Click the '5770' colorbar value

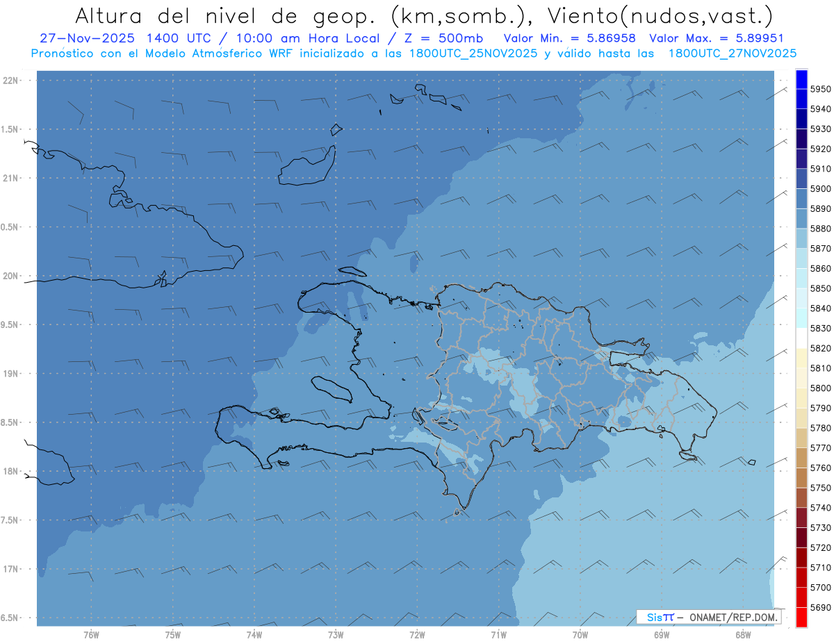821,448
